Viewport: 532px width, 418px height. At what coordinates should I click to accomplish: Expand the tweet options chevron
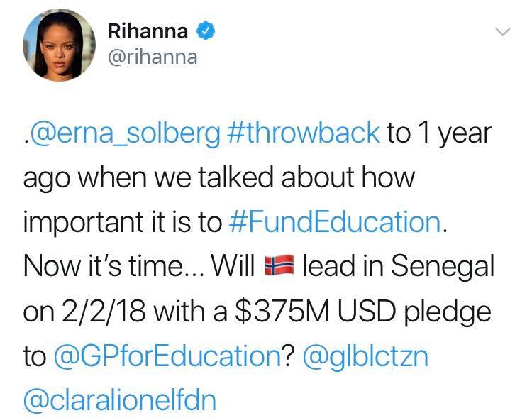[x=502, y=31]
